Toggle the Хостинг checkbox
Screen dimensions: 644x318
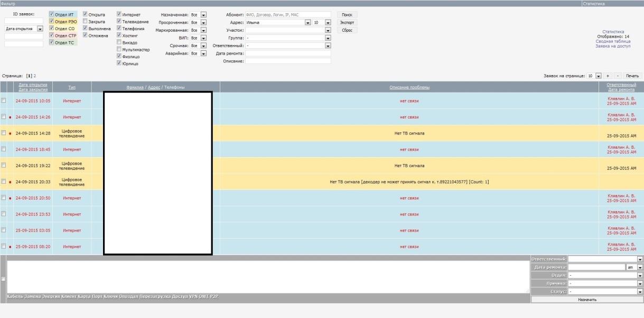[x=119, y=35]
